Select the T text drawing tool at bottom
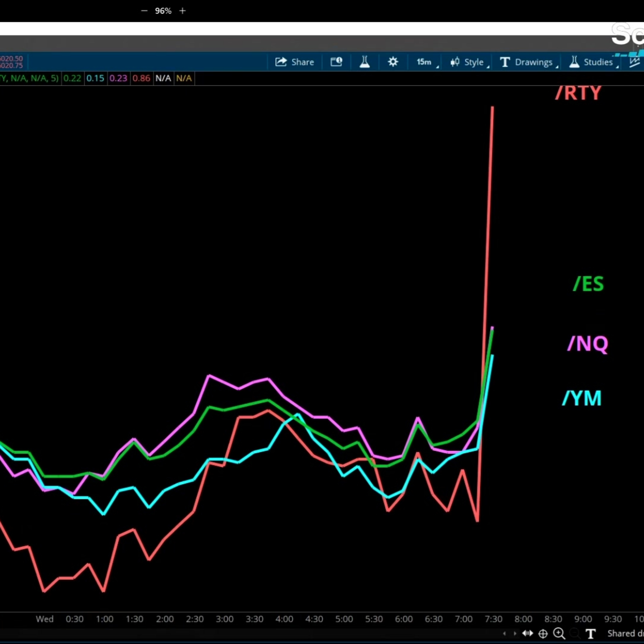 pyautogui.click(x=591, y=634)
